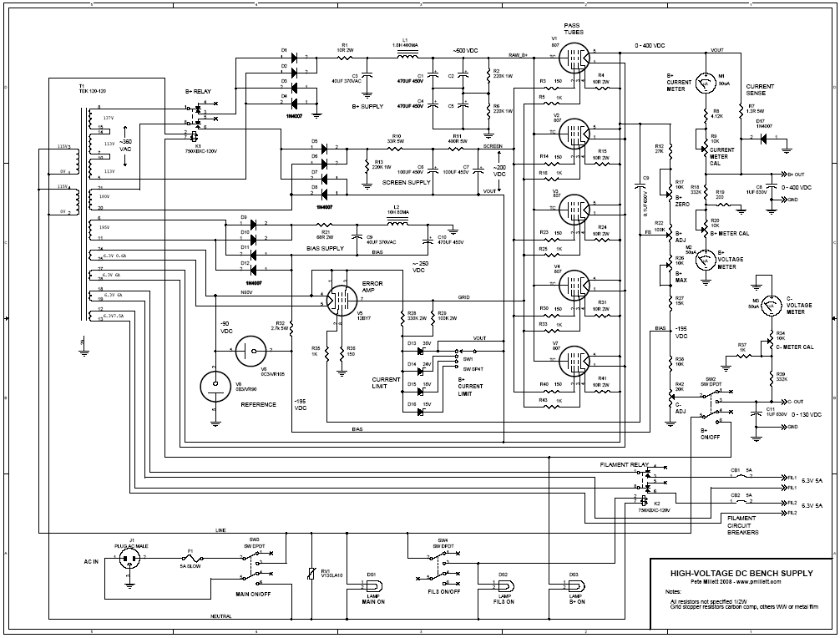Select the V8 0D3/VR90 reference tube
Image resolution: width=840 pixels, height=638 pixels.
click(x=215, y=387)
